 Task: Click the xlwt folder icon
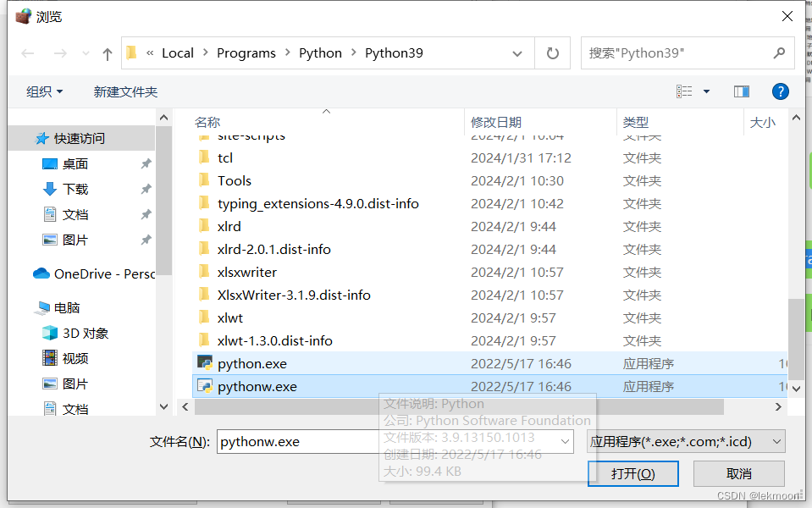click(205, 317)
